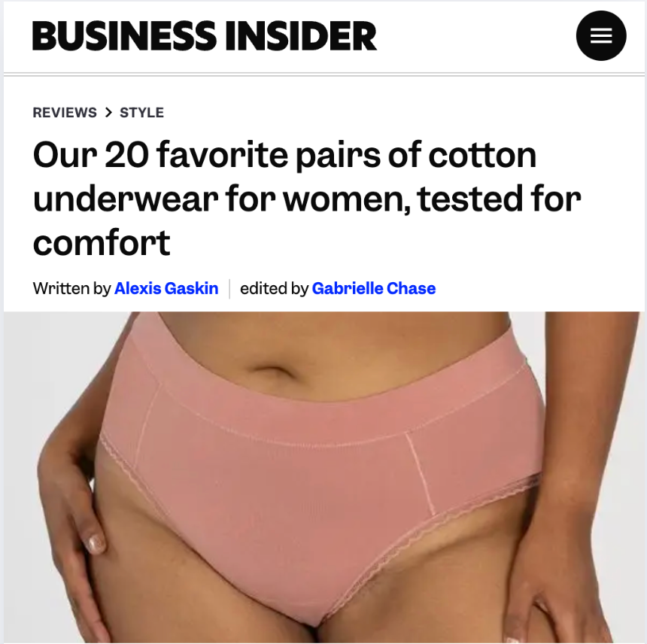Open the Style breadcrumb category
The width and height of the screenshot is (647, 644).
click(x=141, y=112)
